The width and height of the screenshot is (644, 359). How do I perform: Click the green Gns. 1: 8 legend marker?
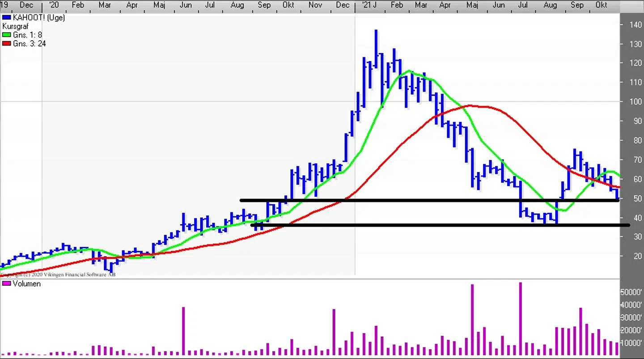(x=6, y=35)
